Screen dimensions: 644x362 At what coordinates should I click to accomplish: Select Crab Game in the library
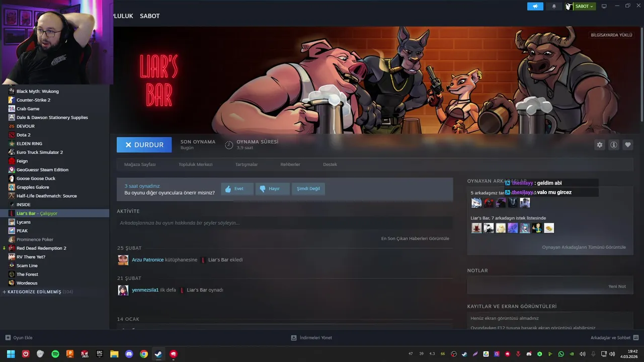[28, 109]
